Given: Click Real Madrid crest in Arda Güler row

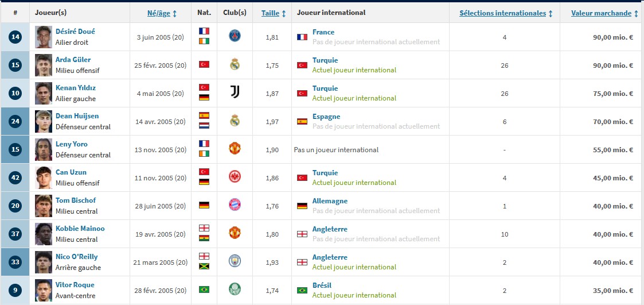Looking at the screenshot, I should coord(235,64).
